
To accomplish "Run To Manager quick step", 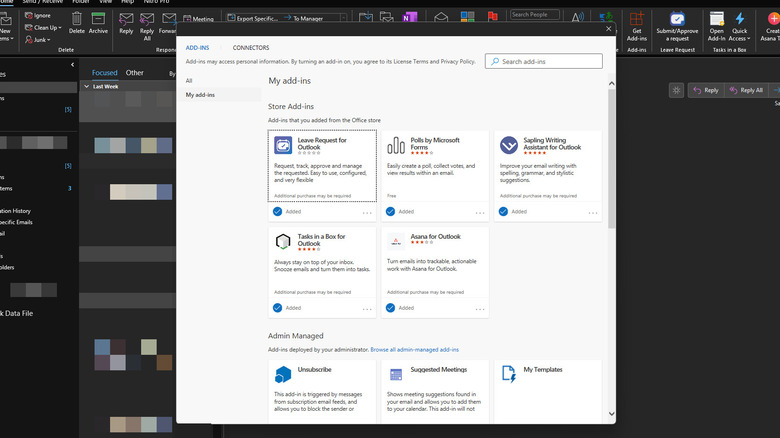I will click(x=303, y=18).
